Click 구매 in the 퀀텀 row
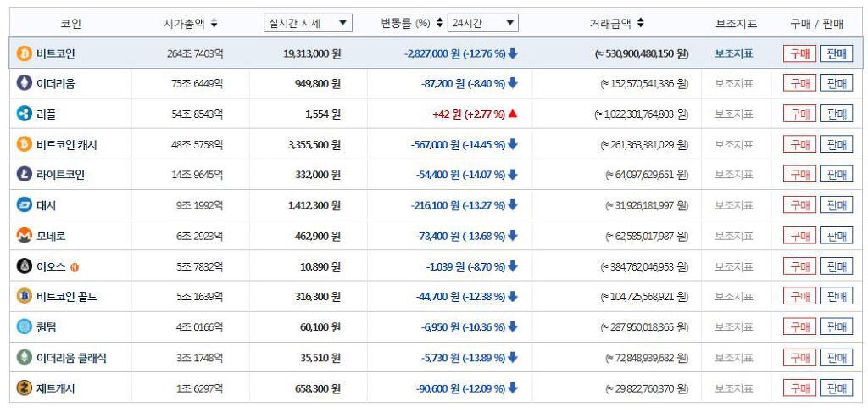This screenshot has width=868, height=413. pyautogui.click(x=799, y=327)
